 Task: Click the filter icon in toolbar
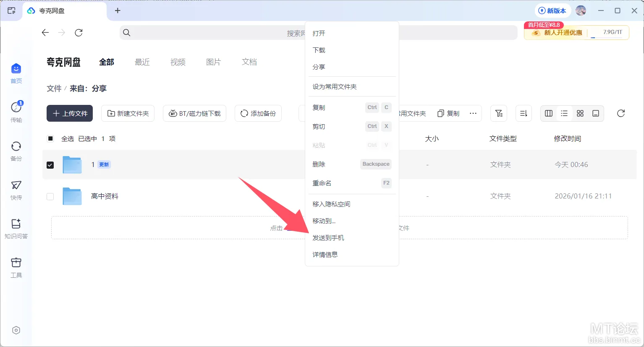pos(499,113)
